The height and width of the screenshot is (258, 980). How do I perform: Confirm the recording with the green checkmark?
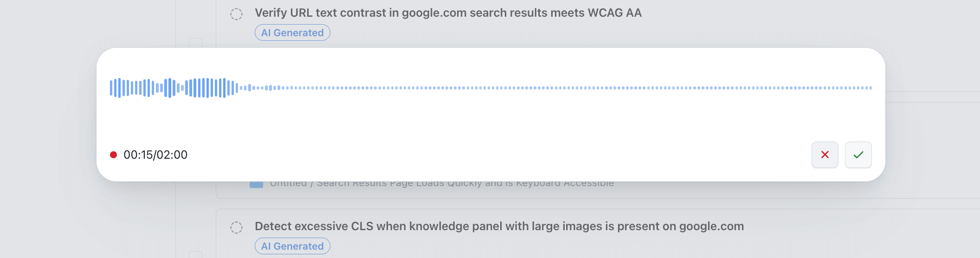(x=858, y=155)
